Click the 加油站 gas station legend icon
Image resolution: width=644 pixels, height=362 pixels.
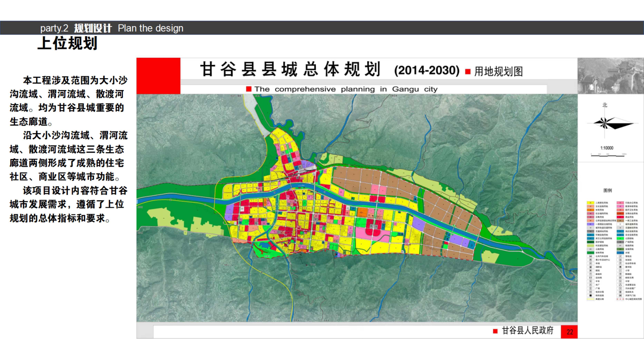pos(621,260)
